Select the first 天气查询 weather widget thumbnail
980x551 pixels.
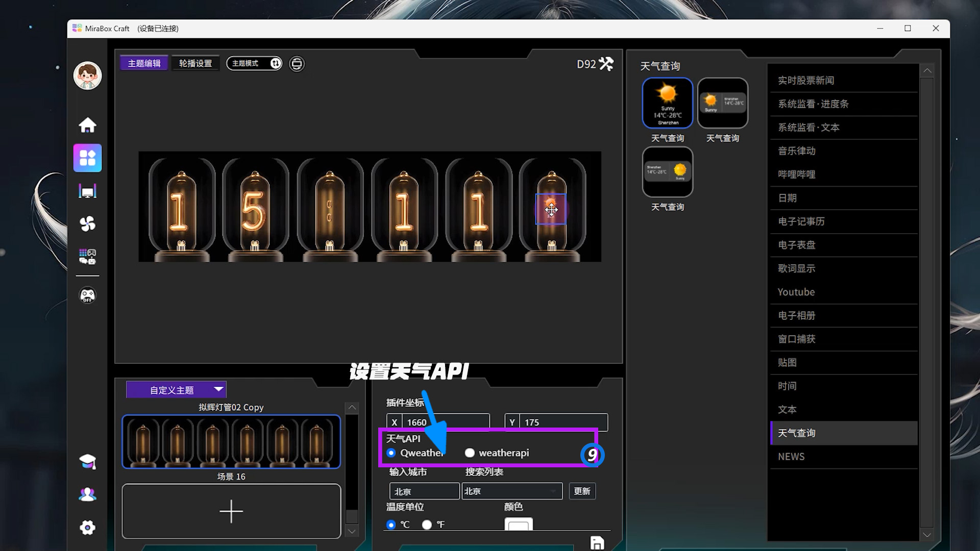pos(667,102)
